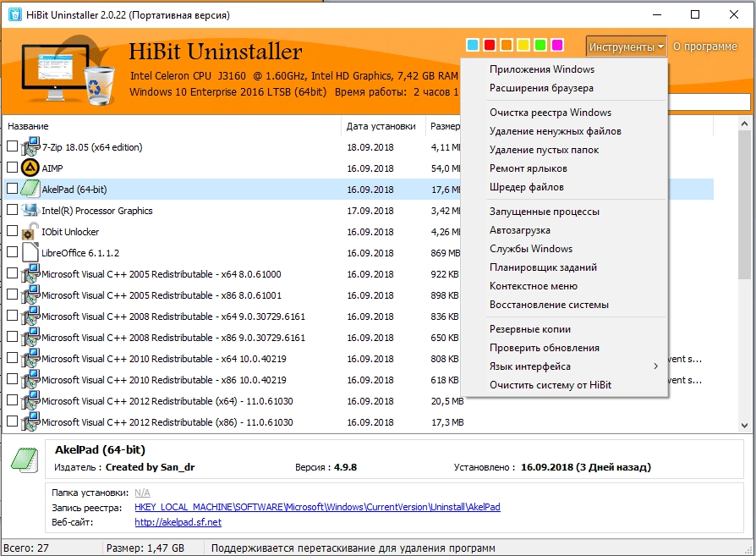Open Восстановление системы

click(564, 305)
